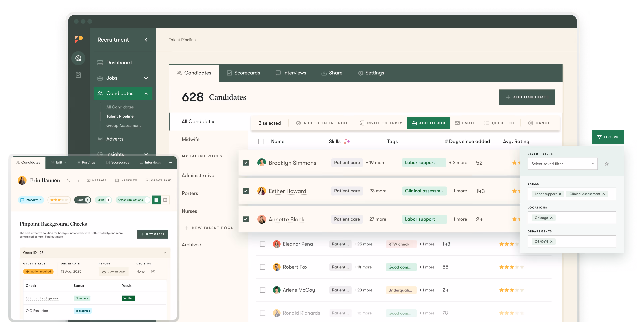Viewport: 644px width, 322px height.
Task: Uncheck Annette Black row checkbox
Action: [x=246, y=219]
